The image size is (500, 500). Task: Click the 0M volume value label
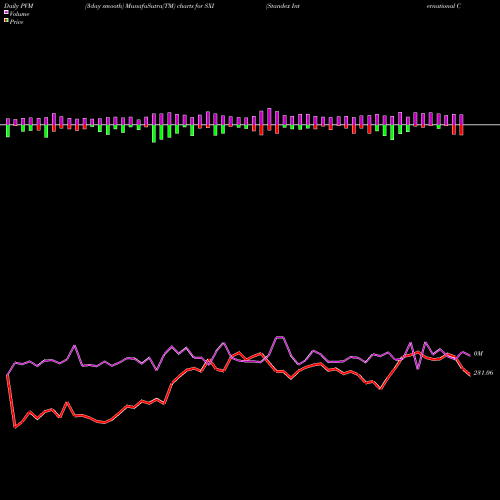[478, 353]
